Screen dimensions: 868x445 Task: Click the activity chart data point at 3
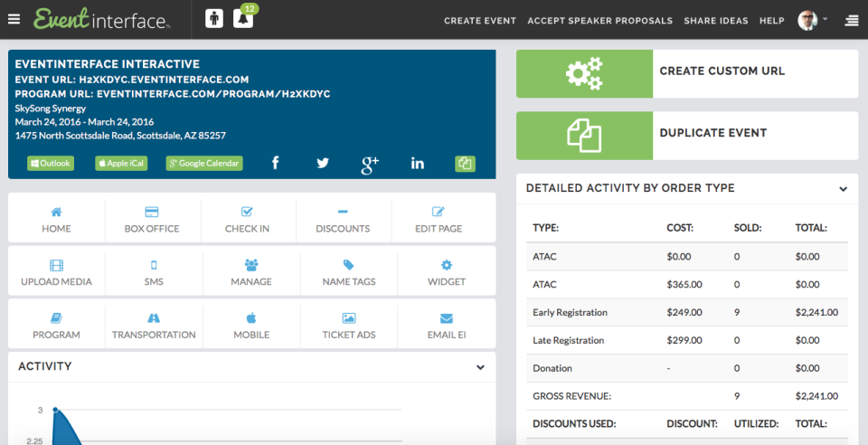[55, 410]
